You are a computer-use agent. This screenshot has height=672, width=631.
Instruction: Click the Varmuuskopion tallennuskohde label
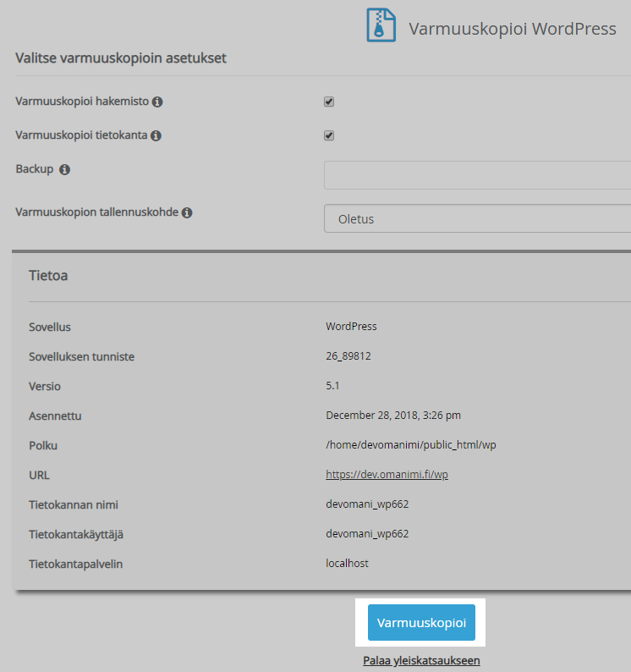96,212
